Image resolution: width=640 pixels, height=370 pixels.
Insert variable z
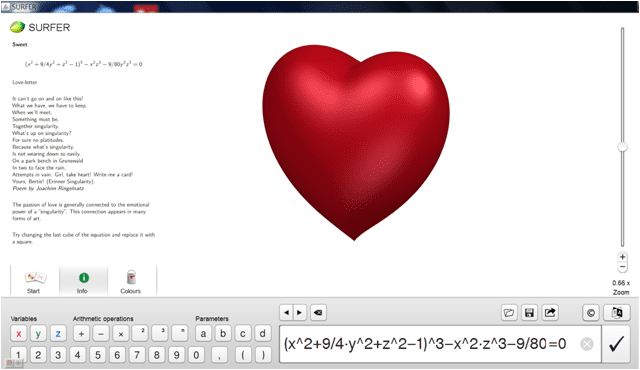(58, 334)
